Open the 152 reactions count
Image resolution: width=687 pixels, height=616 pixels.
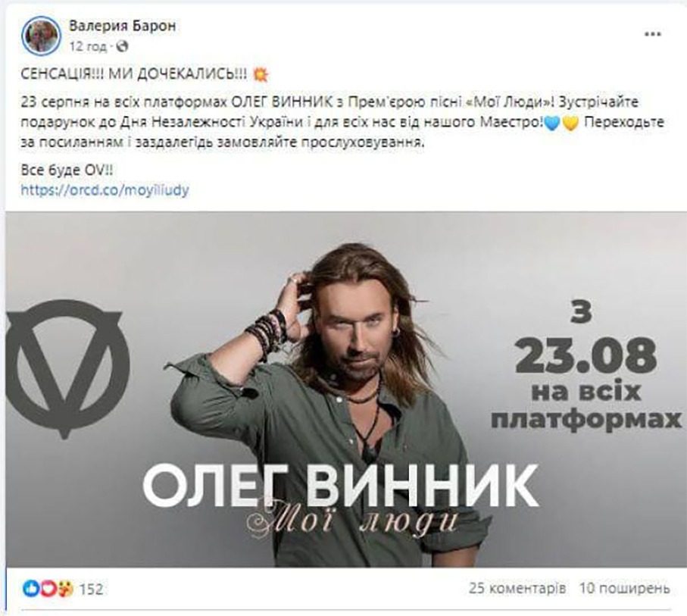point(91,589)
